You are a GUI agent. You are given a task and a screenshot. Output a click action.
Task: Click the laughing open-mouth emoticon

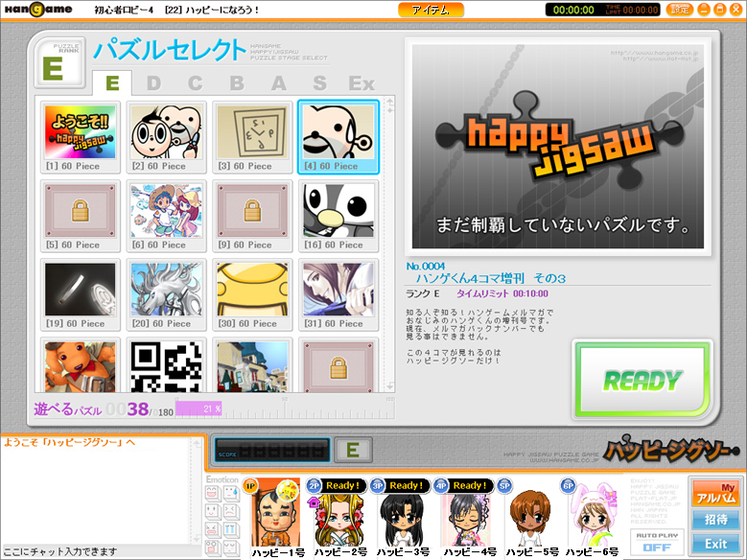(213, 493)
